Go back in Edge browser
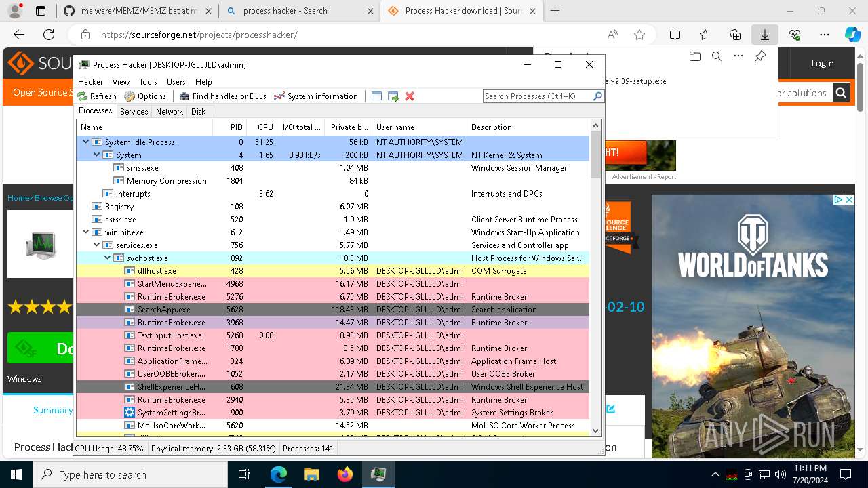The image size is (868, 488). (19, 35)
